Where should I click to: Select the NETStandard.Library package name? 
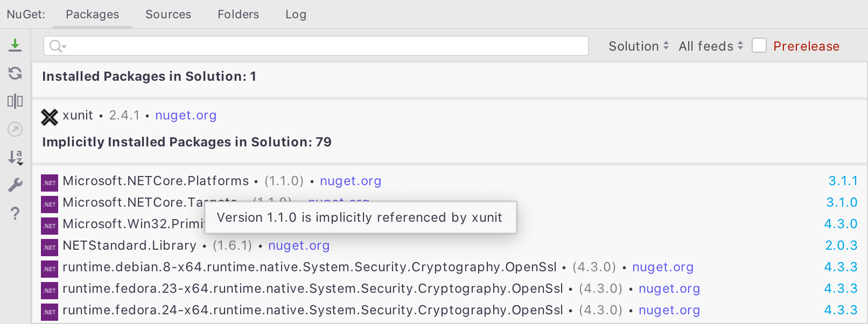129,245
